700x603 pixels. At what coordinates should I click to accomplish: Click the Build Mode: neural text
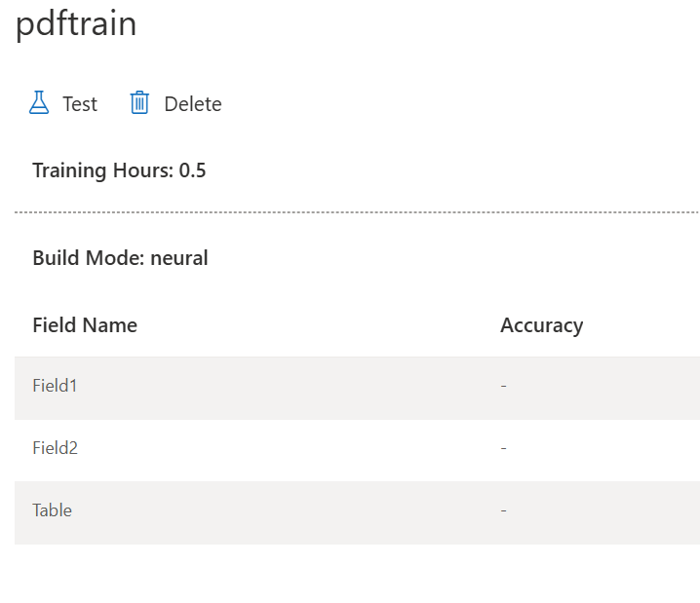[121, 258]
